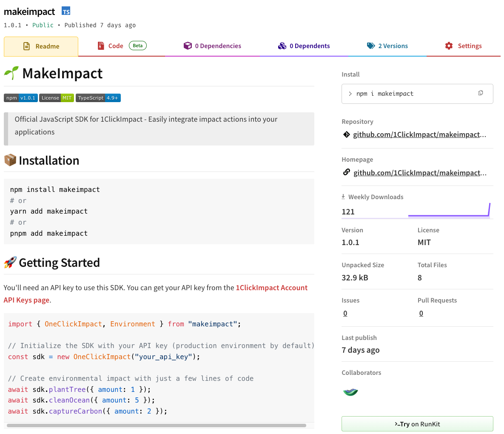Click the npm v1.0.1 badge

point(21,98)
